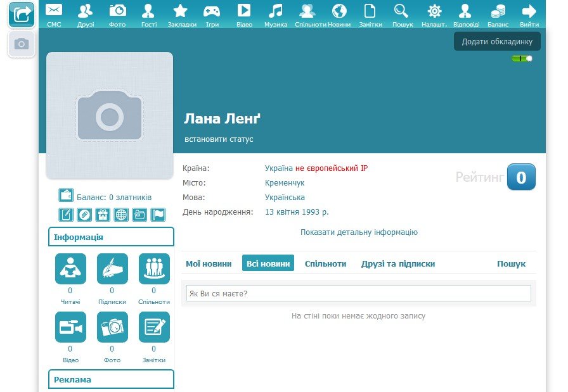Viewport: 568px width, 392px height.
Task: Open Читачі readers icon
Action: click(70, 269)
